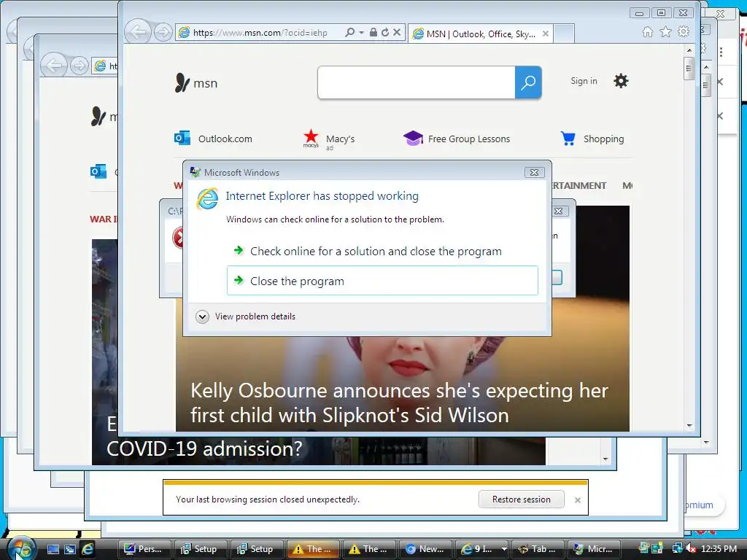Click scroll down arrow in background MSN window
This screenshot has height=560, width=747.
605,459
